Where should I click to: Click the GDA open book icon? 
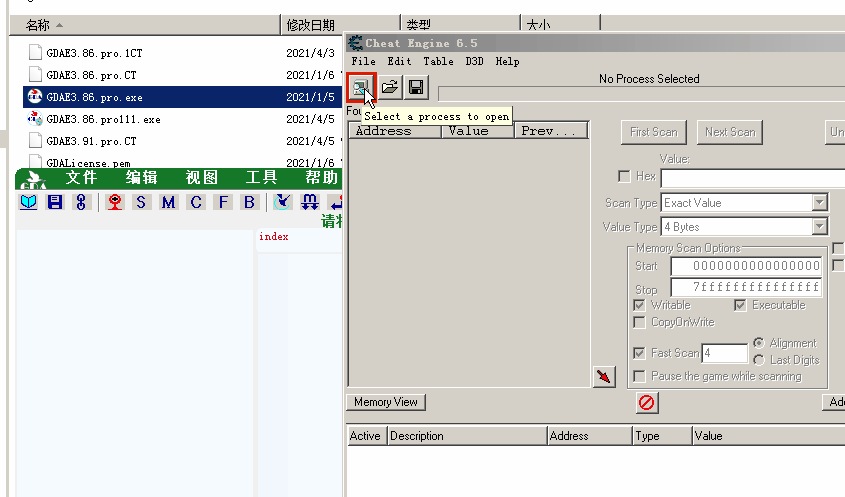tap(29, 203)
